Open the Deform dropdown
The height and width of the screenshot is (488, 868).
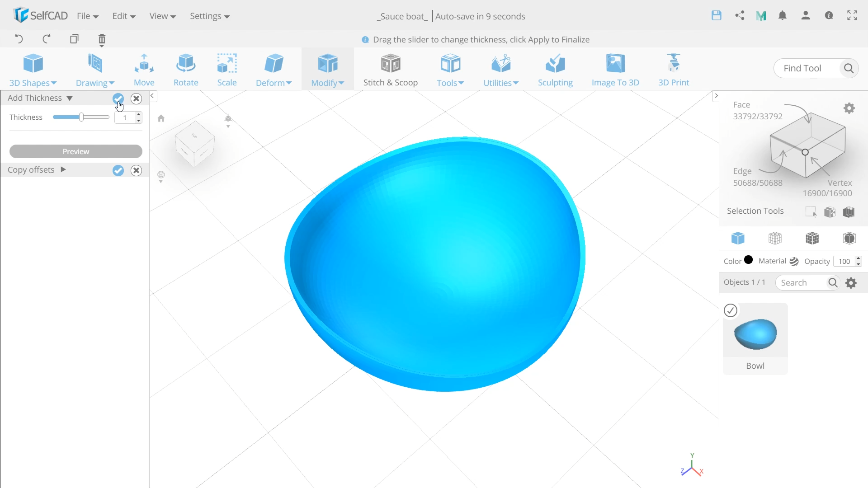[x=274, y=70]
